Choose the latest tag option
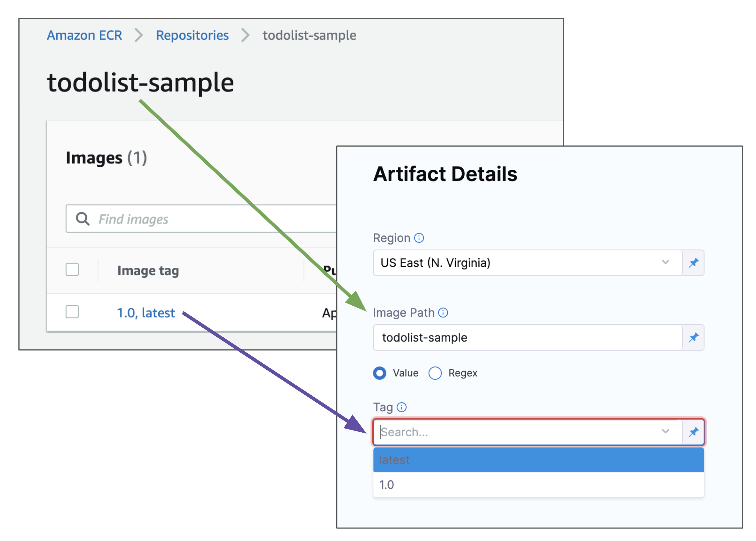Image resolution: width=756 pixels, height=541 pixels. (538, 460)
